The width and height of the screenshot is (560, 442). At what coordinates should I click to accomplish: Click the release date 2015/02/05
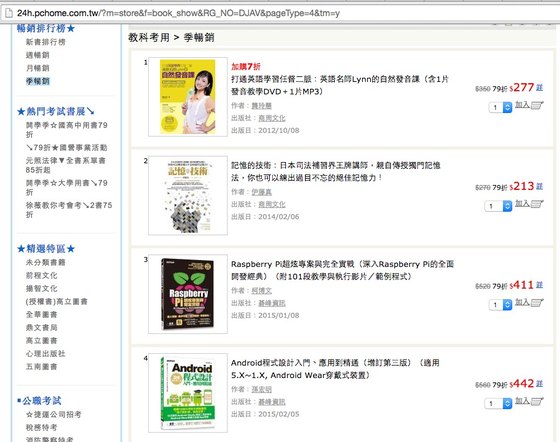point(279,414)
